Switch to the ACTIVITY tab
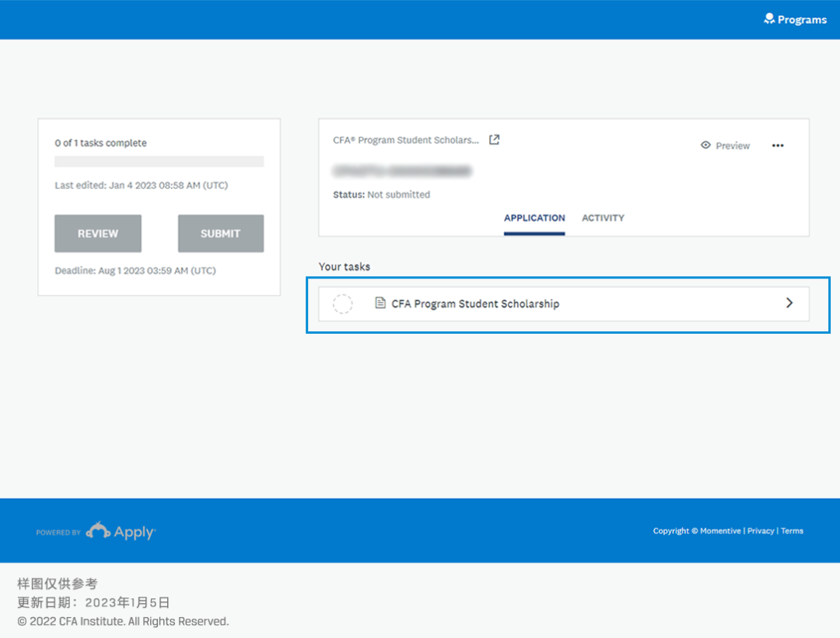 pos(604,218)
